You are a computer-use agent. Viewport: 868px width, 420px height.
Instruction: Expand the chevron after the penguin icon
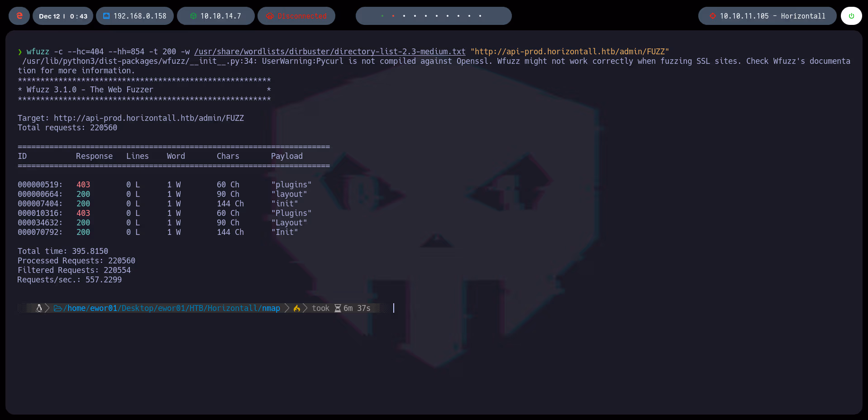tap(47, 308)
